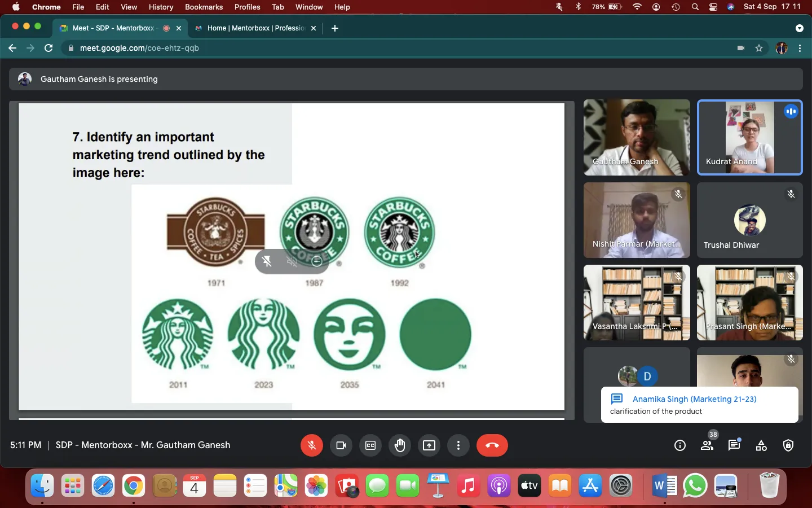Open tab search dropdown arrow
Viewport: 812px width, 508px height.
point(799,28)
